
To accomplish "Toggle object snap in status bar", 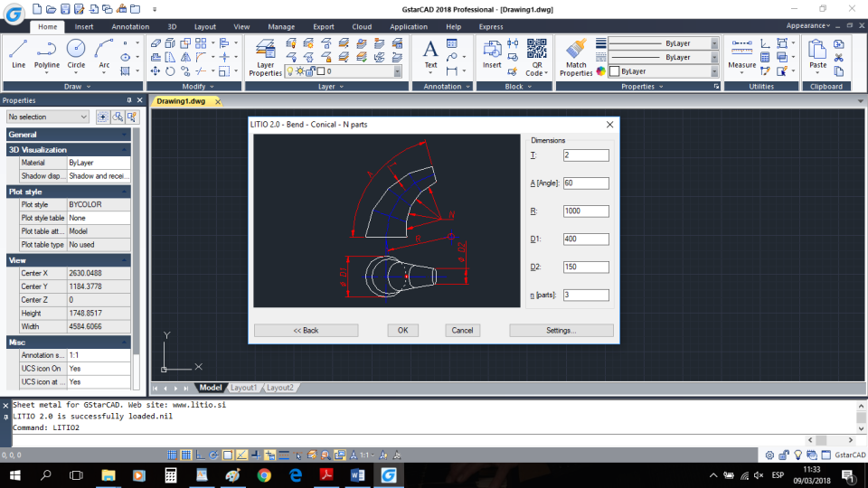I will click(228, 455).
